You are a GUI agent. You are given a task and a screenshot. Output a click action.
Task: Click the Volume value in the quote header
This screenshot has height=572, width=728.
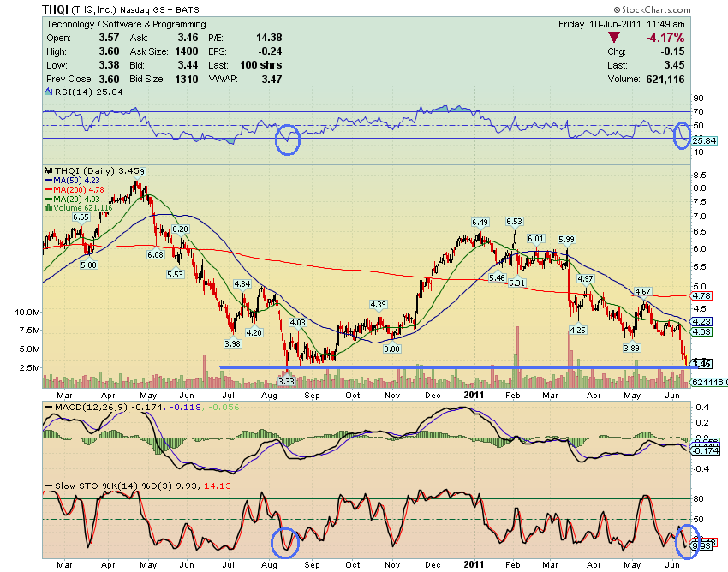click(x=665, y=79)
